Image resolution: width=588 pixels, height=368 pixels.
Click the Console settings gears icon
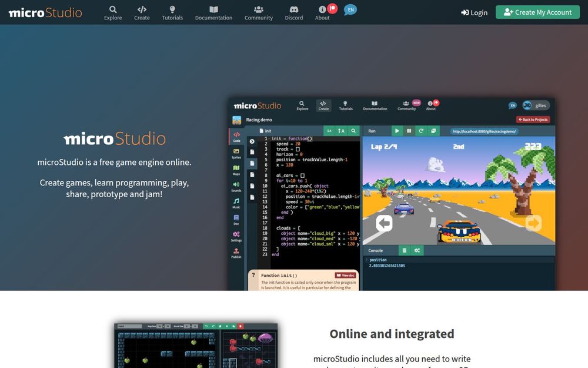[x=417, y=250]
